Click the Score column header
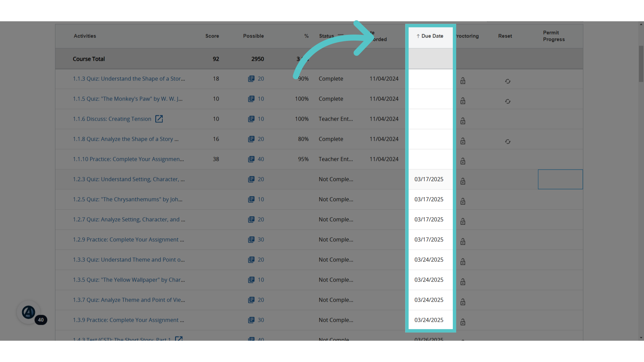The image size is (644, 362). pos(212,36)
